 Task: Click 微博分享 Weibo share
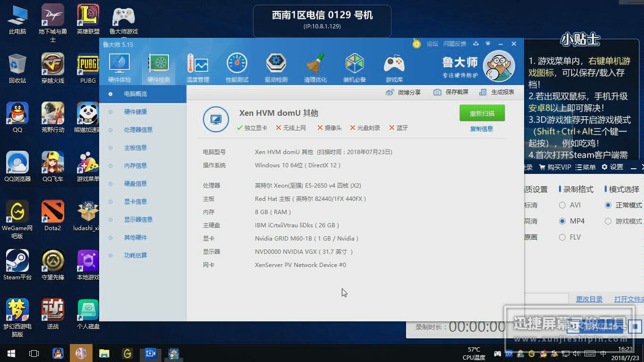click(403, 93)
